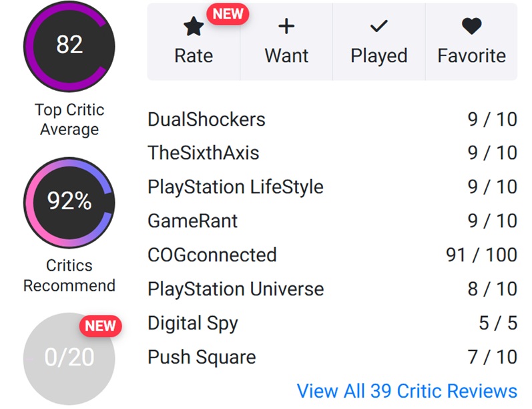Select the COGconnected review
The height and width of the screenshot is (409, 532).
(332, 255)
